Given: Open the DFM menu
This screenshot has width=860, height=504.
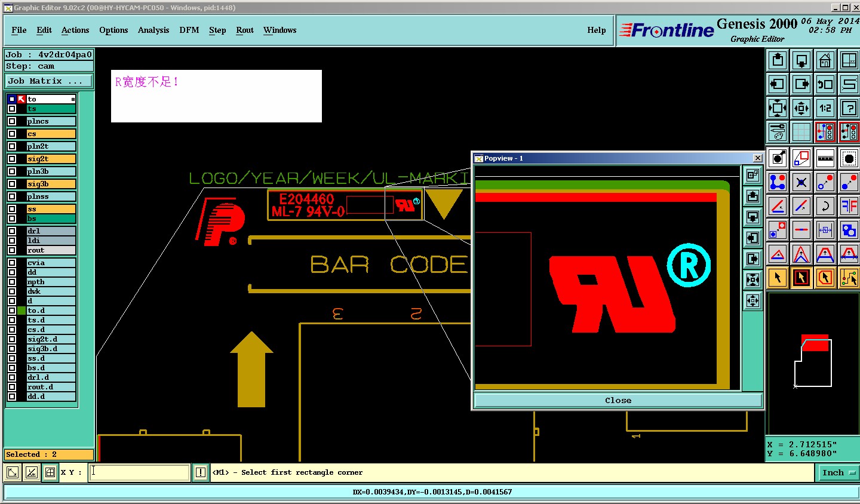Looking at the screenshot, I should click(x=189, y=30).
